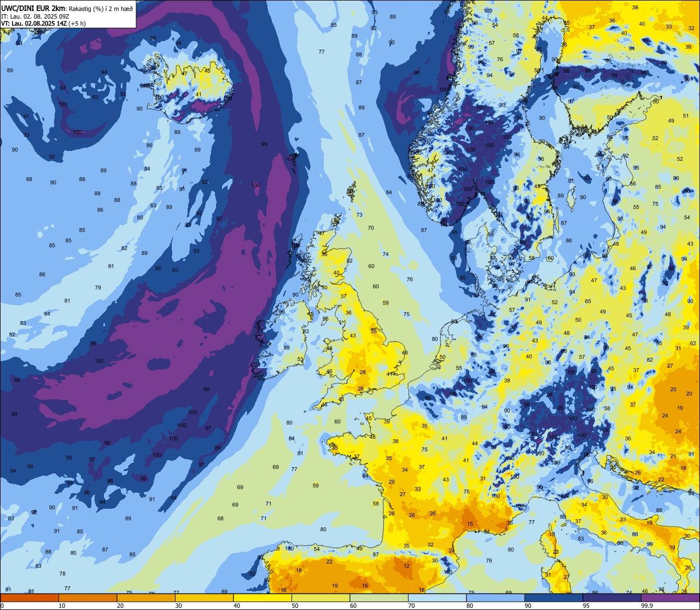Viewport: 700px width, 610px height.
Task: Click the 70–80% pale blue legend swatch
Action: coord(437,597)
